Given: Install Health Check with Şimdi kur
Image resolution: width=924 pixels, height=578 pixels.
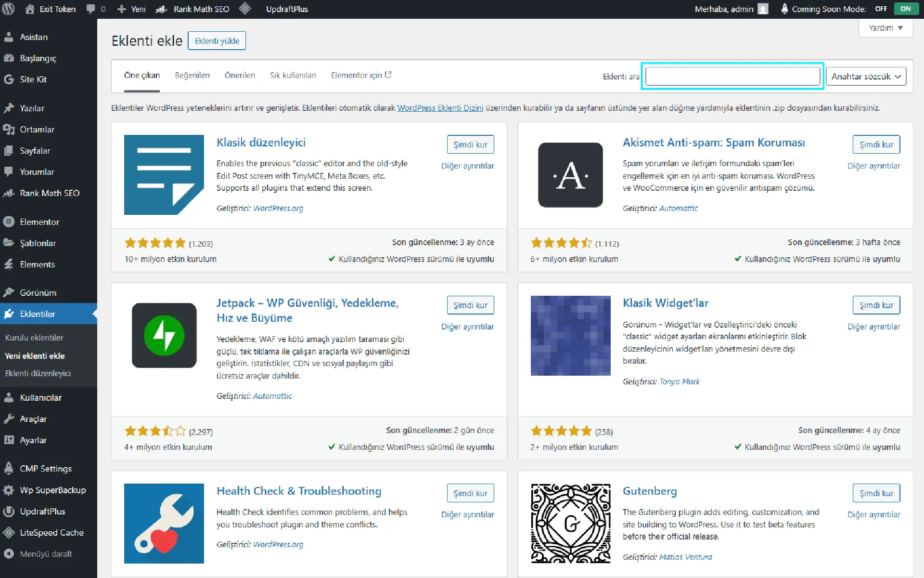Looking at the screenshot, I should coord(470,493).
